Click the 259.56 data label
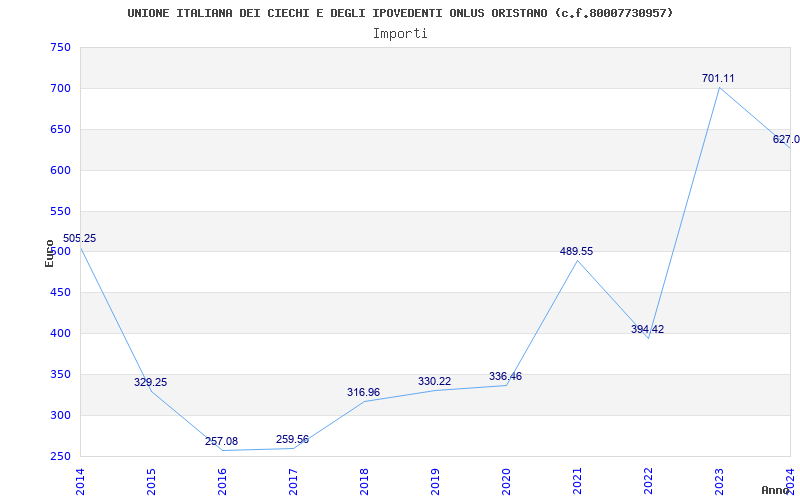The width and height of the screenshot is (800, 500). coord(292,439)
